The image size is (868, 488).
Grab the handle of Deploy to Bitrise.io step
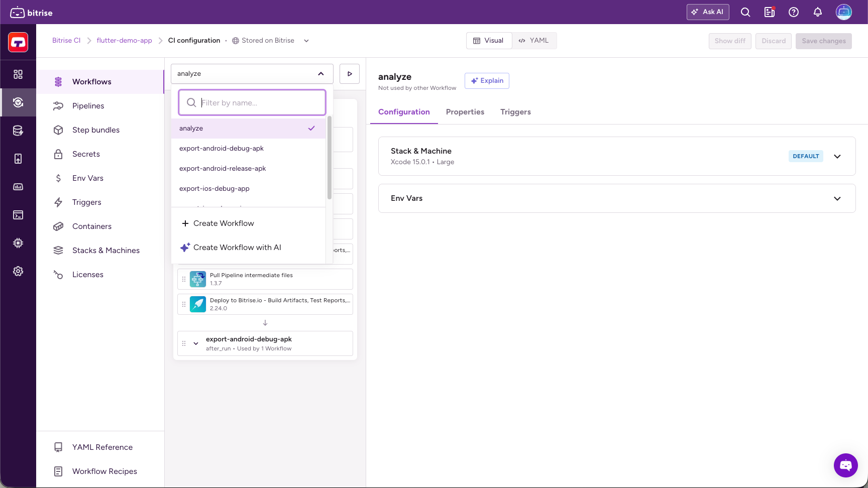pos(184,304)
